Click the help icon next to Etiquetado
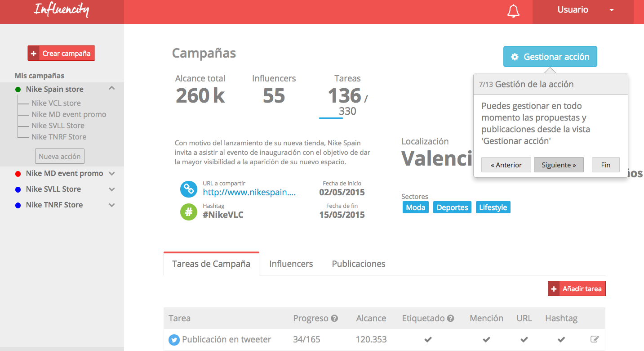644x351 pixels. 450,319
